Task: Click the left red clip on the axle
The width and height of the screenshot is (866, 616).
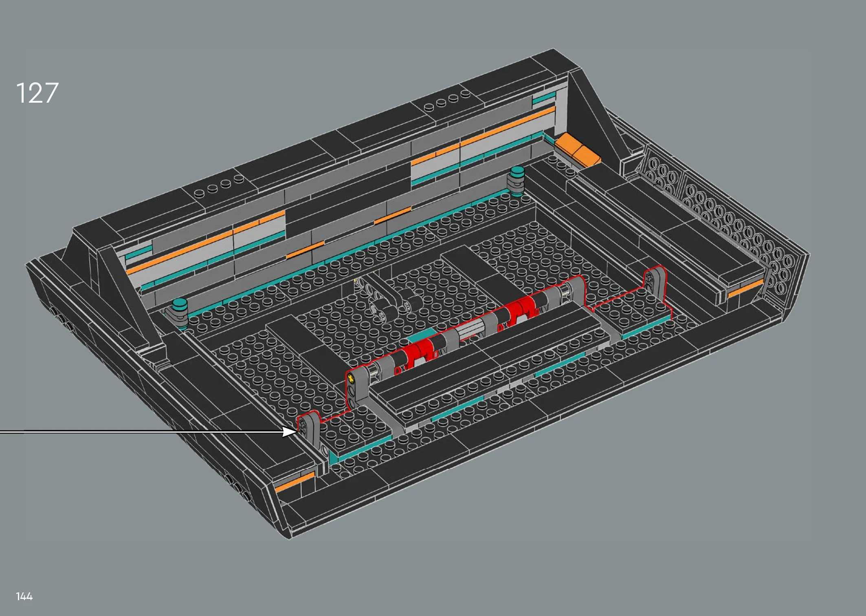Action: point(419,351)
